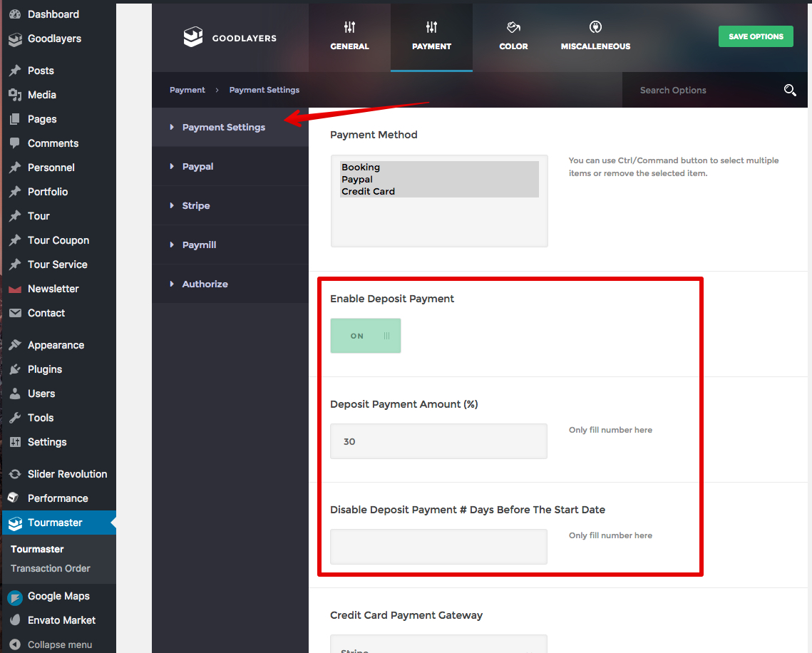This screenshot has width=812, height=653.
Task: Click the Goodlayers logo icon
Action: pyautogui.click(x=193, y=38)
